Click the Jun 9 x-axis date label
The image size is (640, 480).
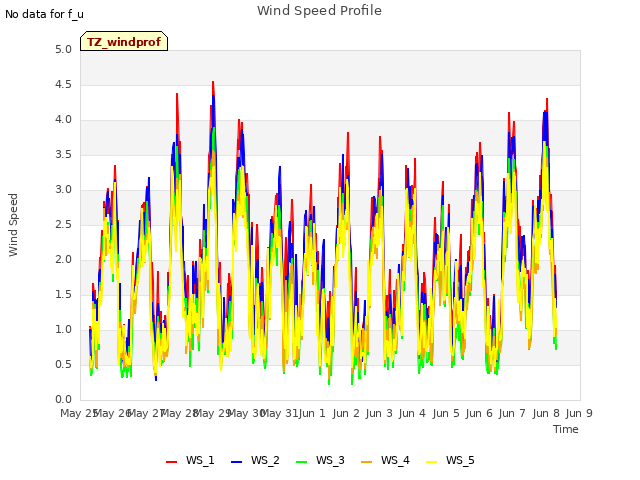click(x=579, y=413)
